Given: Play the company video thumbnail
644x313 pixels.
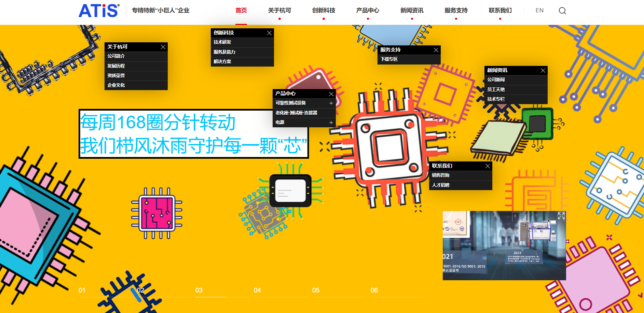Looking at the screenshot, I should 504,246.
